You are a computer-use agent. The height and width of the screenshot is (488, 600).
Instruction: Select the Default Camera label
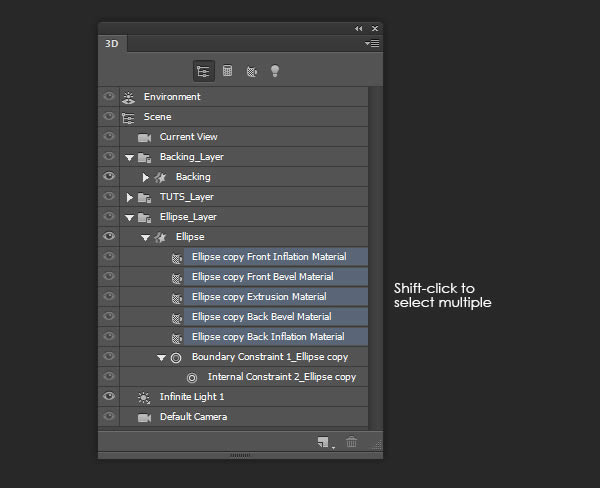(x=193, y=417)
